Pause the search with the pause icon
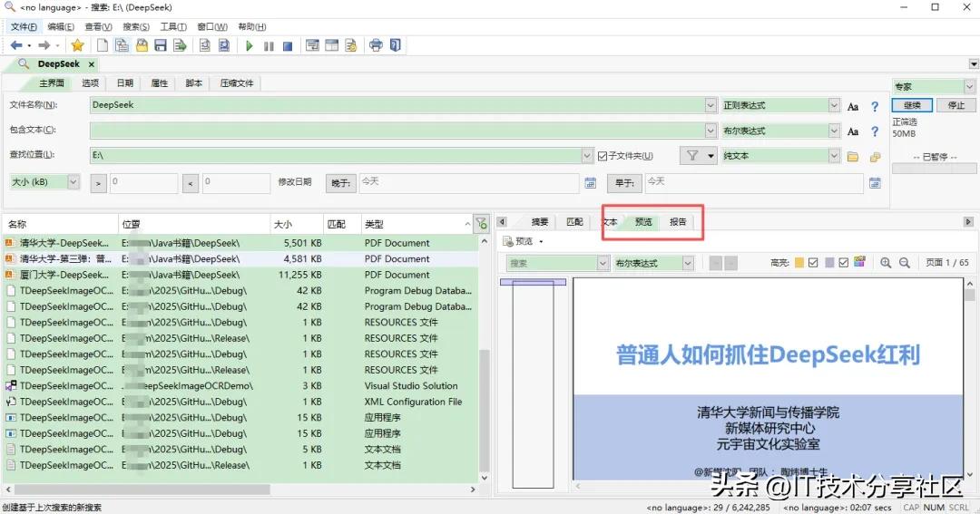 pos(269,45)
